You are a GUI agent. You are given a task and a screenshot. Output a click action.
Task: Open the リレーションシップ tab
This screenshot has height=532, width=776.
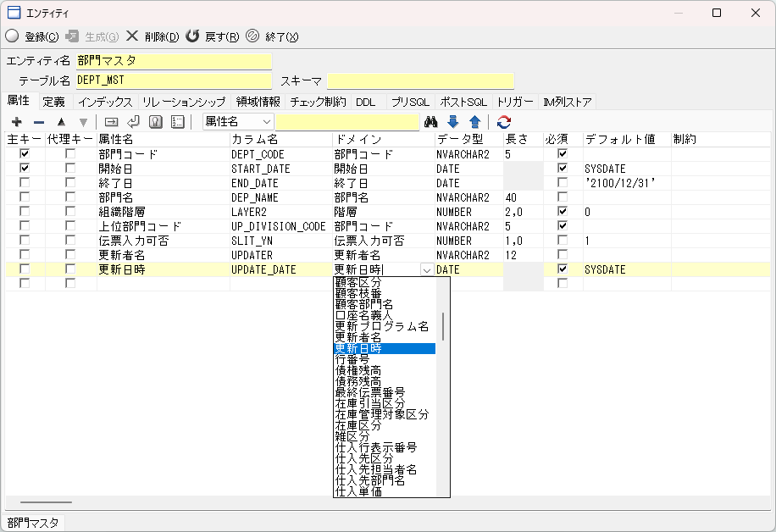(184, 102)
